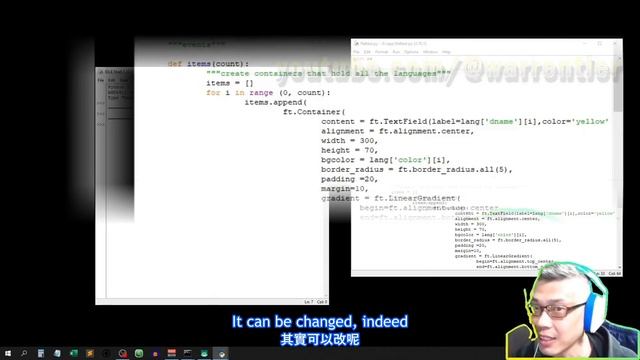
Task: Select the active Python IDLE taskbar icon
Action: pos(221,353)
